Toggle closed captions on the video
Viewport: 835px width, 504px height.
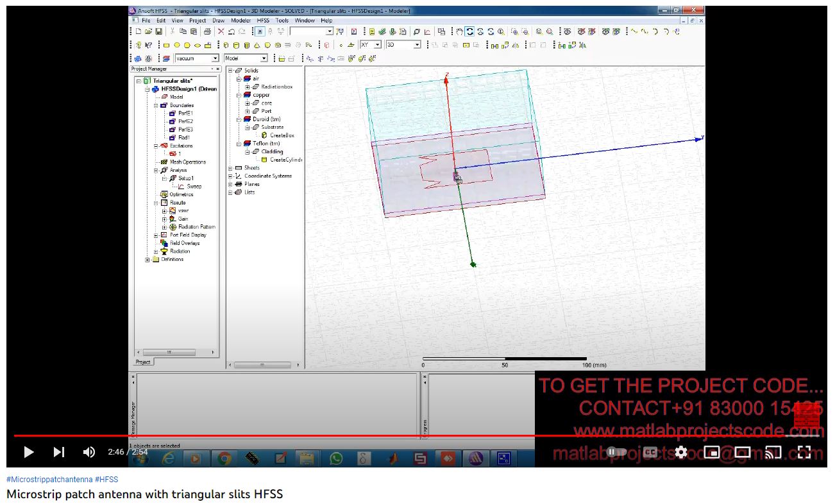(650, 452)
